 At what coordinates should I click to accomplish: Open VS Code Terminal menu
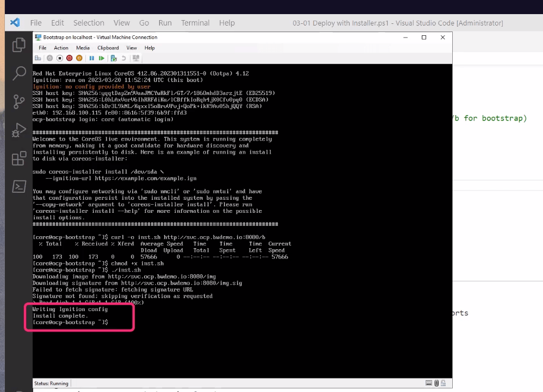pyautogui.click(x=195, y=23)
